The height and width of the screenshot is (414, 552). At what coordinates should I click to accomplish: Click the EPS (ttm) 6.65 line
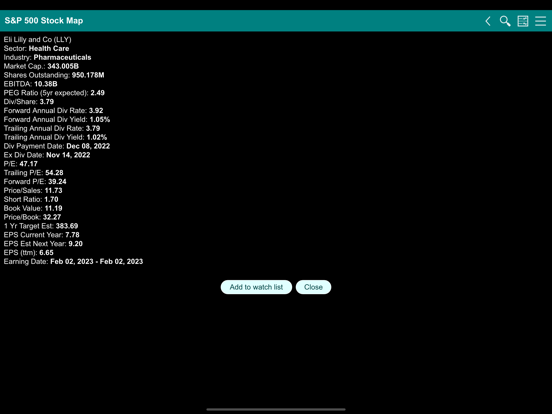pyautogui.click(x=29, y=253)
